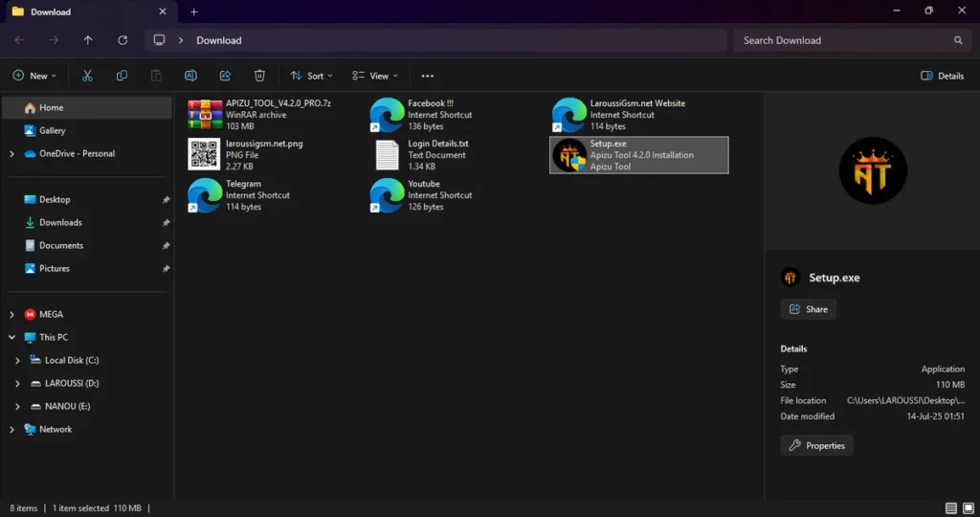This screenshot has height=517, width=980.
Task: Click the 8 items status bar text
Action: pyautogui.click(x=24, y=508)
